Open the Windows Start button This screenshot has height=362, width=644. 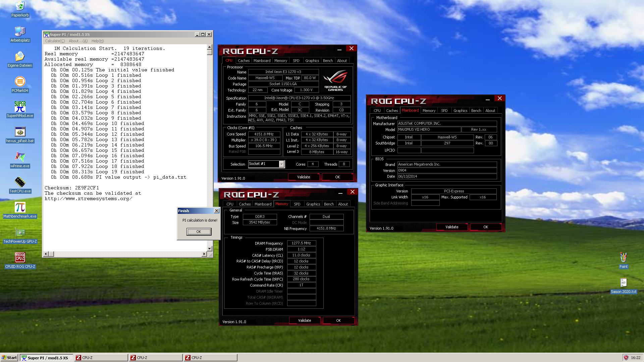point(9,358)
